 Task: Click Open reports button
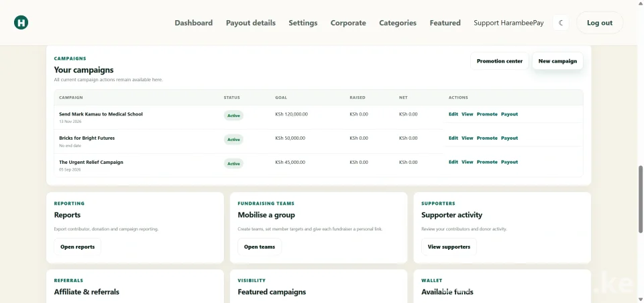(x=77, y=247)
